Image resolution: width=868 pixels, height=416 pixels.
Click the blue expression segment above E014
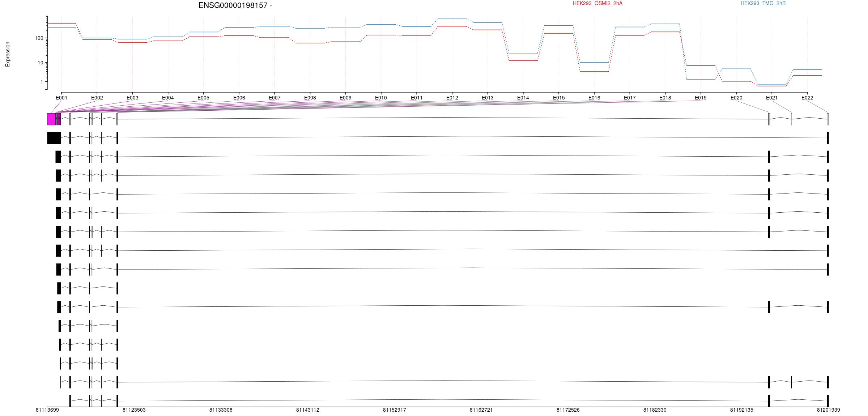523,53
